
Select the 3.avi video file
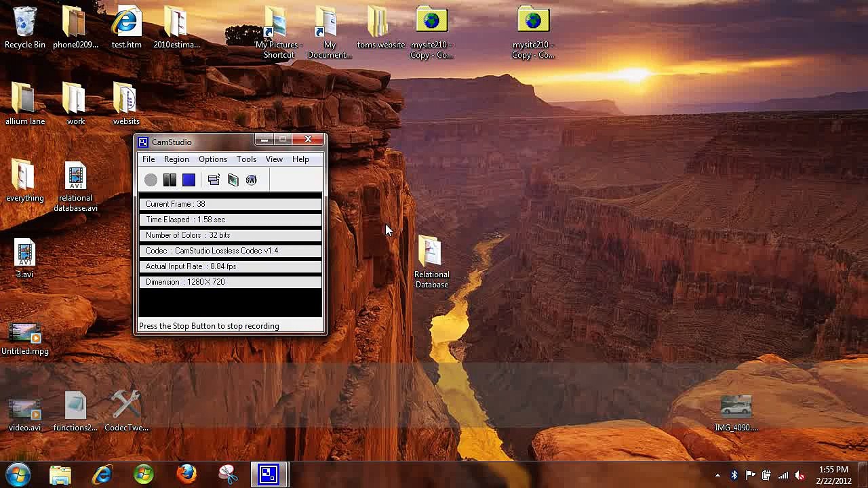click(x=25, y=258)
